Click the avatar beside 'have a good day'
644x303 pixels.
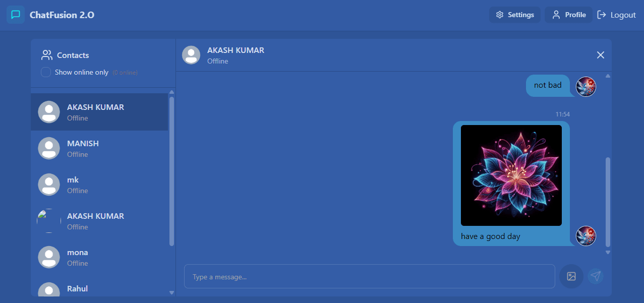click(x=586, y=236)
